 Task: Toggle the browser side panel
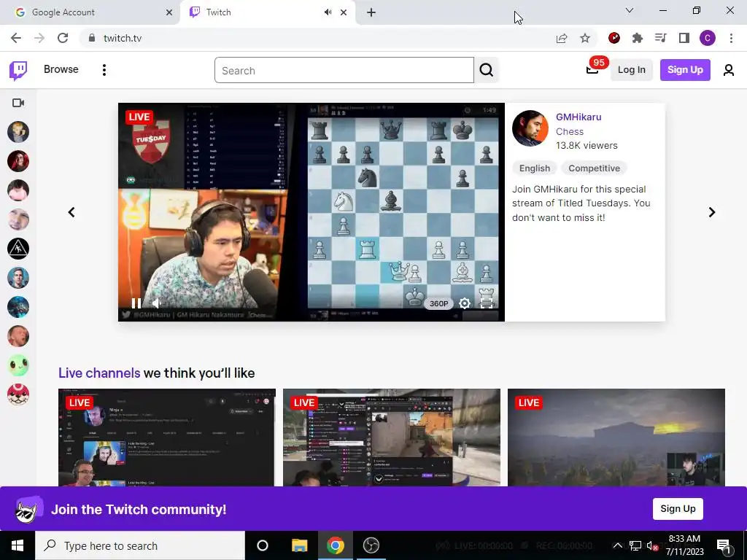(x=684, y=38)
